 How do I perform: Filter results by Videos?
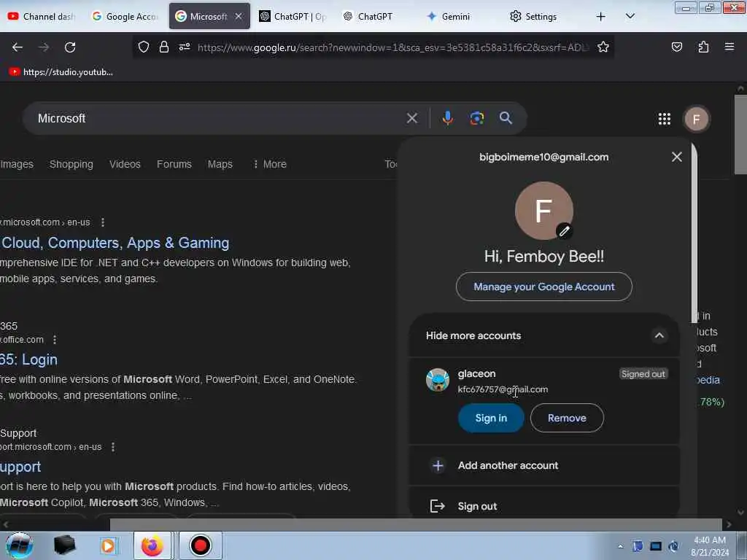coord(125,164)
